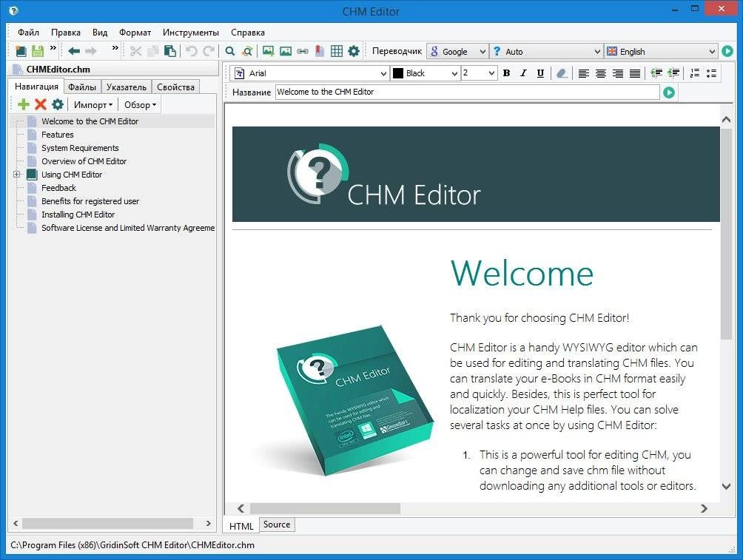Expand first toolbar overflow chevron after save

pos(53,47)
